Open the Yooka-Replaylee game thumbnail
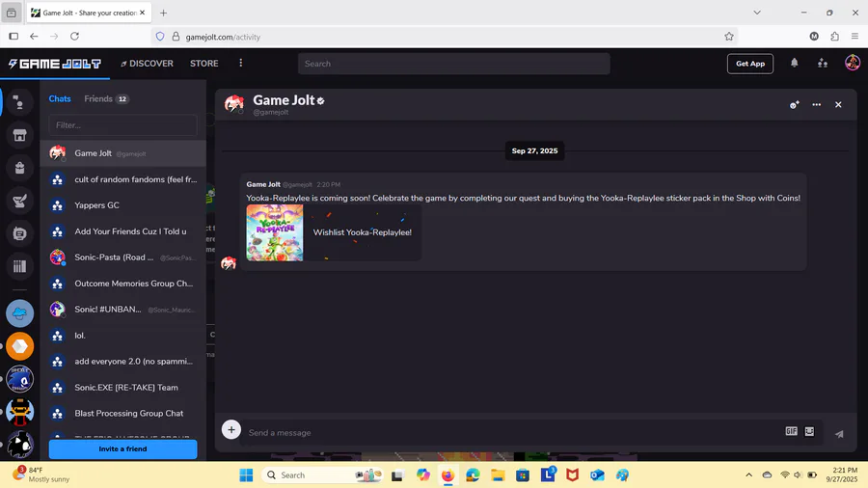Viewport: 868px width, 488px height. pyautogui.click(x=275, y=232)
